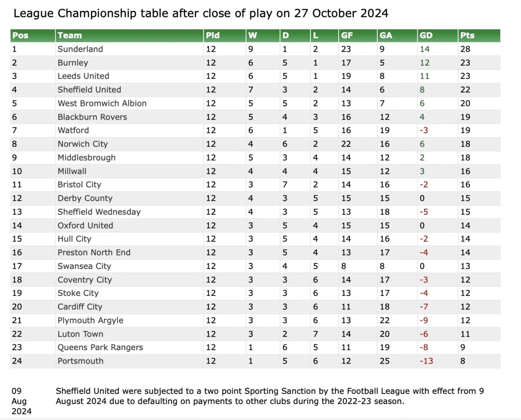The height and width of the screenshot is (420, 521).
Task: Select Preston North End team name
Action: (94, 253)
